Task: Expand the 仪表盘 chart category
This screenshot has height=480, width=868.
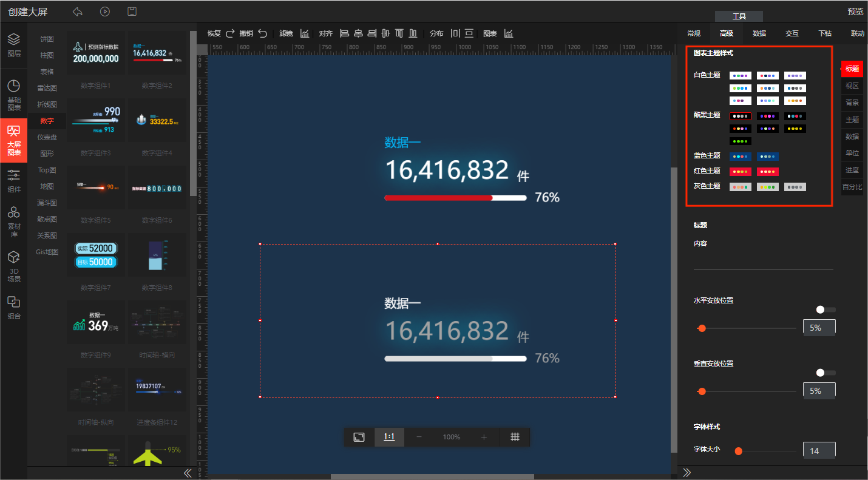Action: pos(47,137)
